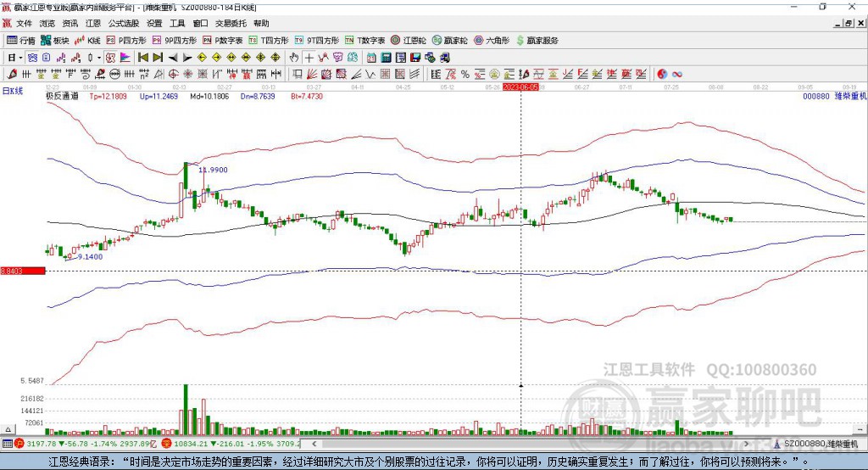This screenshot has width=868, height=470.
Task: Click the Up=11.2469 indicator value
Action: 159,96
